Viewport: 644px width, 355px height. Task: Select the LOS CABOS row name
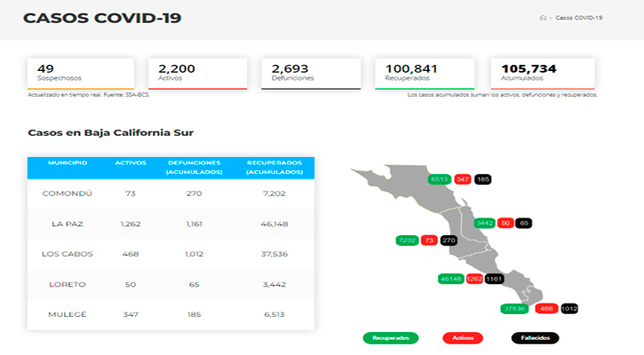[x=68, y=254]
